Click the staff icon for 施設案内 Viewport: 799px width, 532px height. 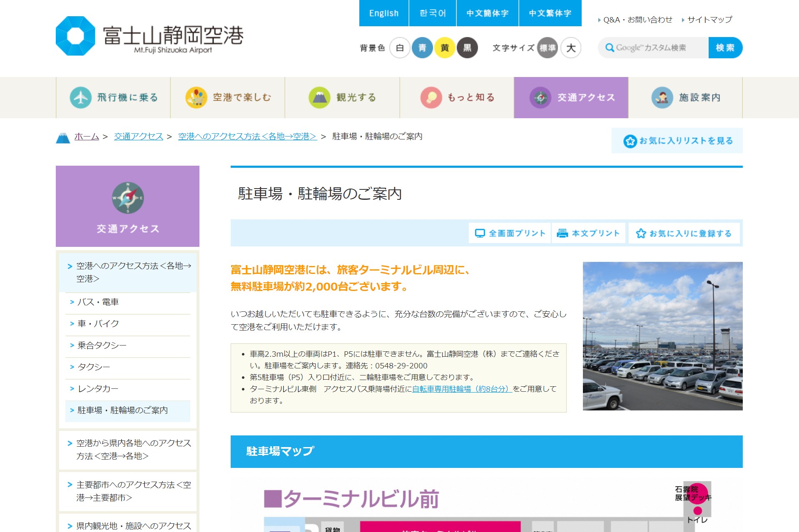(662, 97)
